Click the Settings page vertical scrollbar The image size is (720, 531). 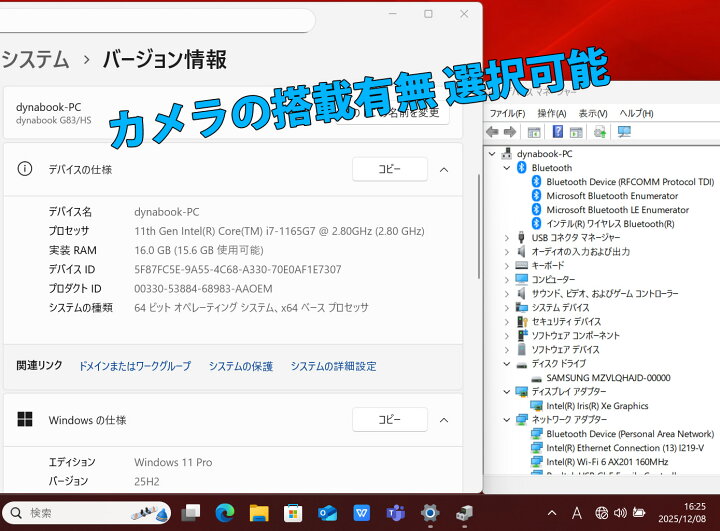(x=478, y=226)
